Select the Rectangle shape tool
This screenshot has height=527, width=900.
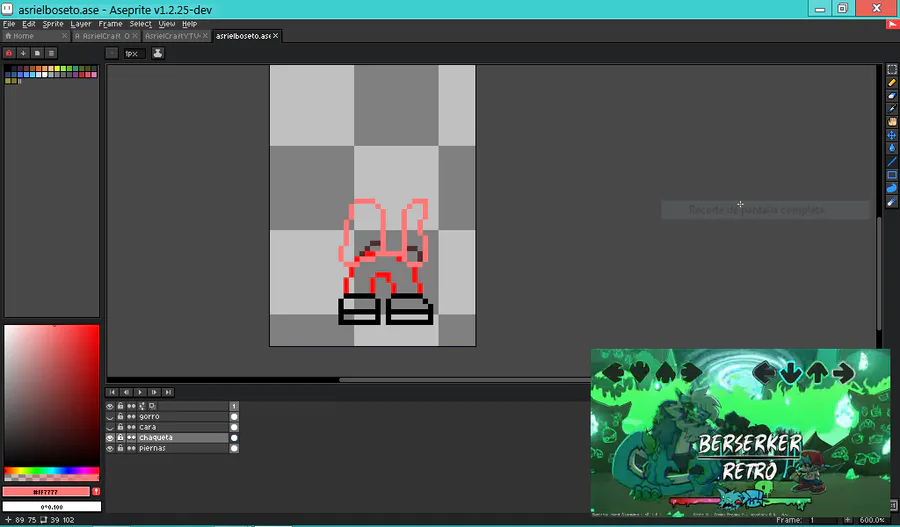tap(891, 175)
